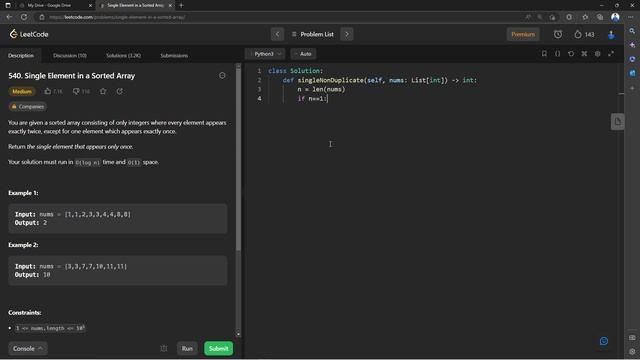Click the scrollbar down arrow in description panel

click(x=238, y=334)
